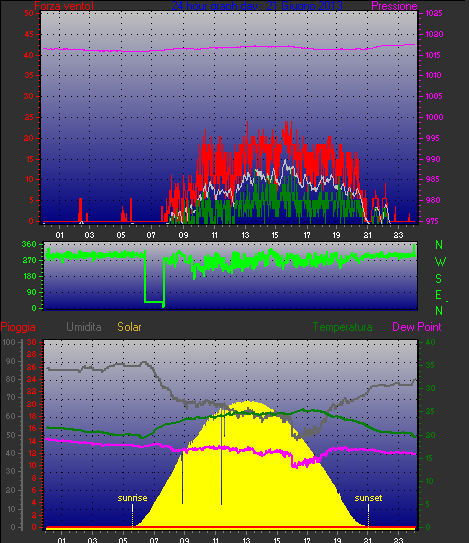Image resolution: width=469 pixels, height=543 pixels.
Task: Click the 1015 pressure axis value
Action: pyautogui.click(x=434, y=55)
